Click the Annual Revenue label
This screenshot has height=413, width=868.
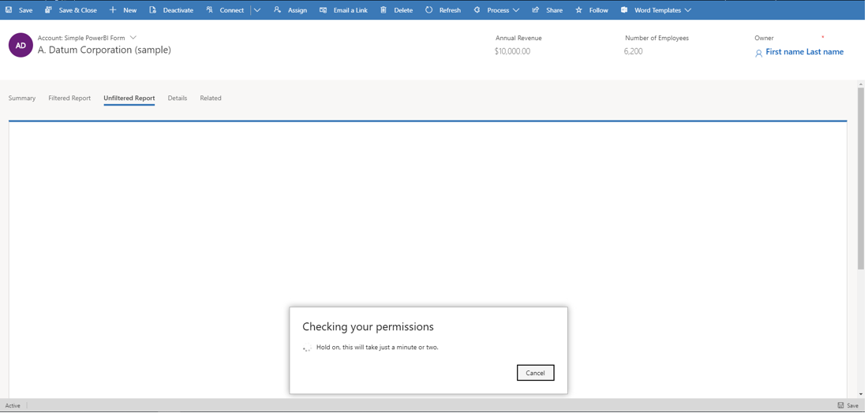point(518,38)
